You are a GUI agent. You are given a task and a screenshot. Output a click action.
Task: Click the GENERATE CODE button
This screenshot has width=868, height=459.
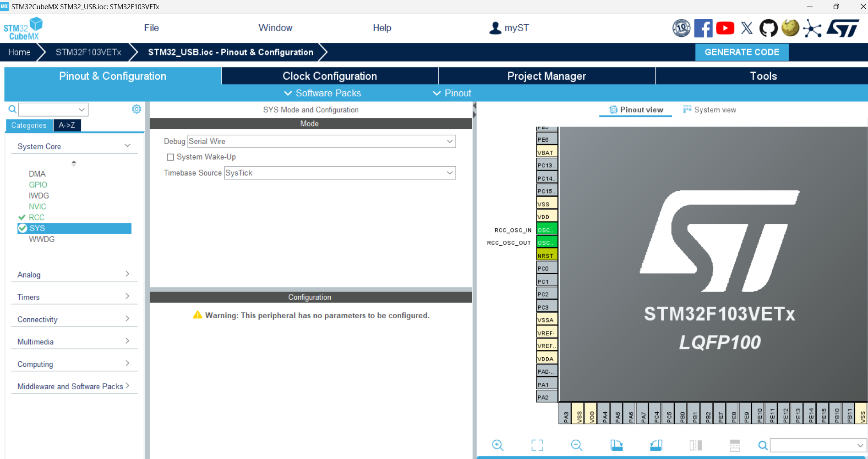point(742,52)
